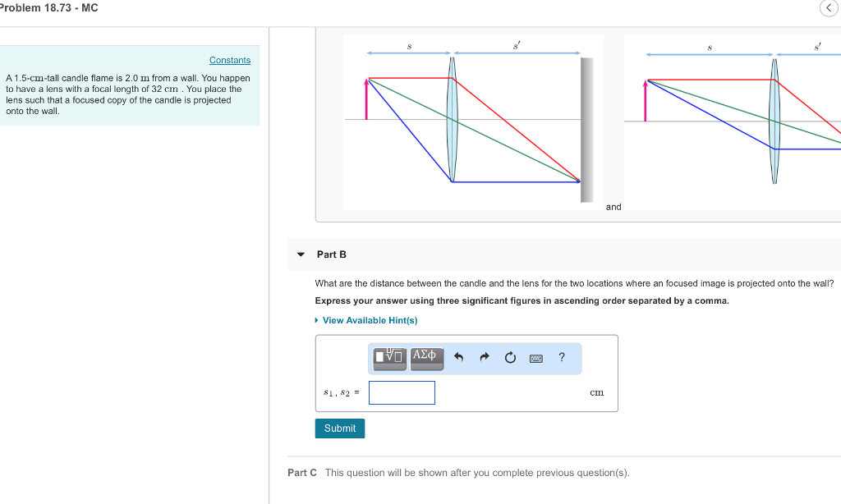This screenshot has width=841, height=504.
Task: Click the cm unit label
Action: pos(596,392)
